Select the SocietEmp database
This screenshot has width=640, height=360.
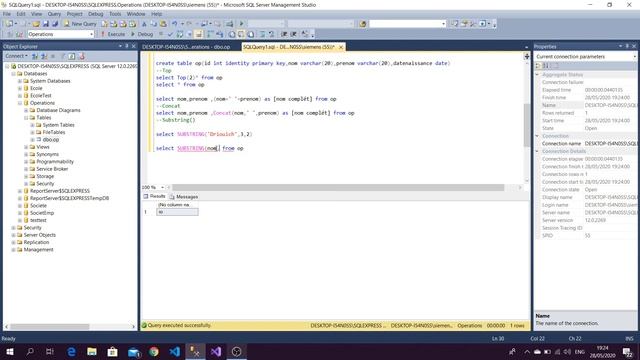click(42, 213)
